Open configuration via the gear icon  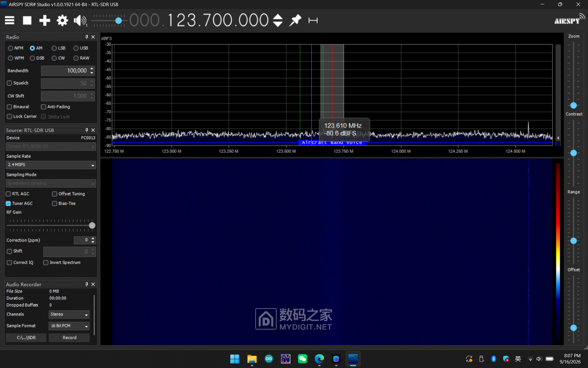click(63, 20)
